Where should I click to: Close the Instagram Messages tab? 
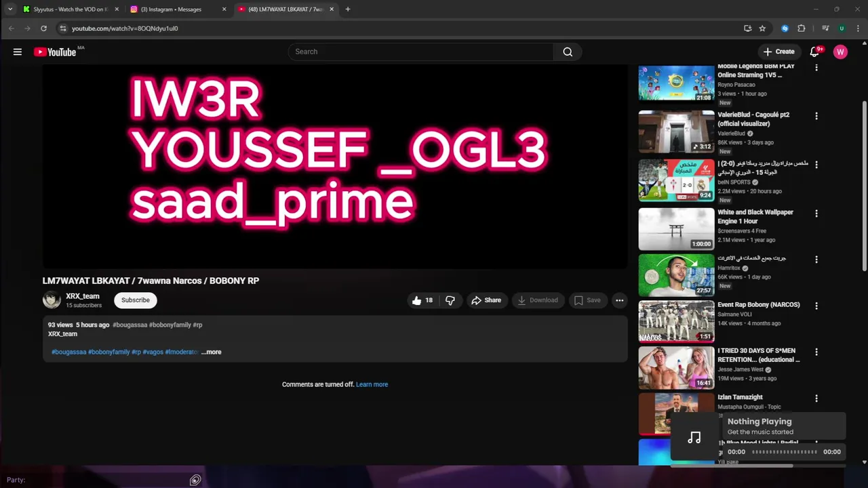(x=224, y=9)
